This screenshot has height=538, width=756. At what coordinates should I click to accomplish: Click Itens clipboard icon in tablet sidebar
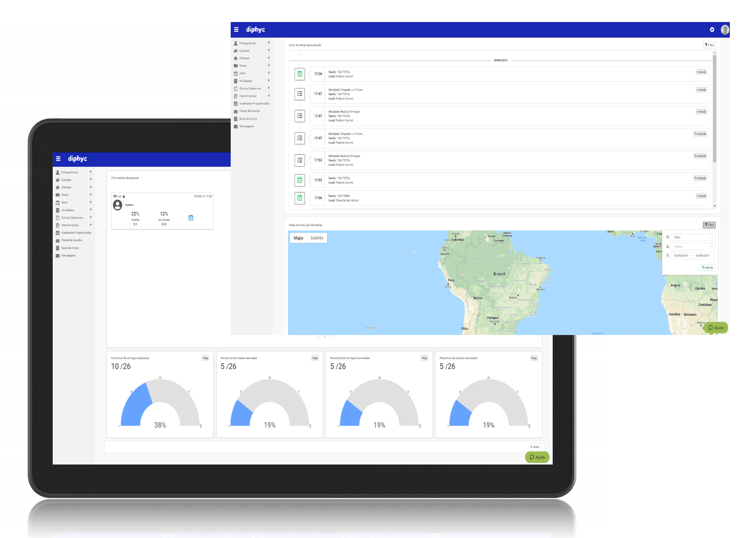point(58,203)
